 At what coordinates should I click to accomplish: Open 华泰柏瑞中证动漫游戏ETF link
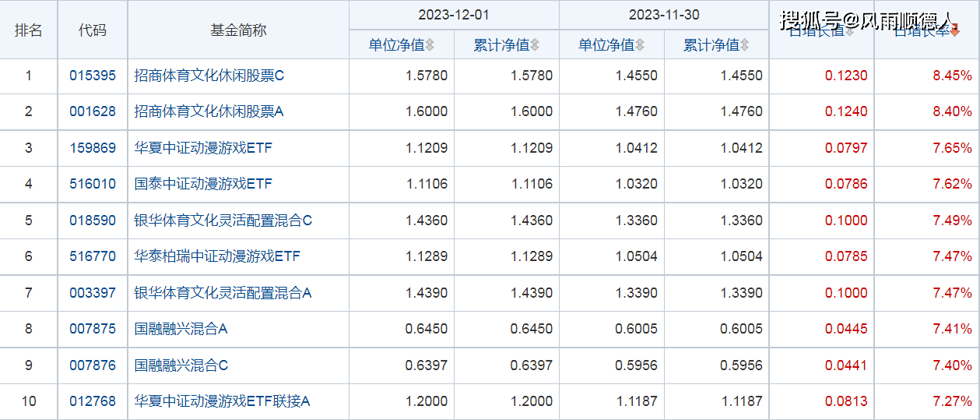[x=217, y=256]
